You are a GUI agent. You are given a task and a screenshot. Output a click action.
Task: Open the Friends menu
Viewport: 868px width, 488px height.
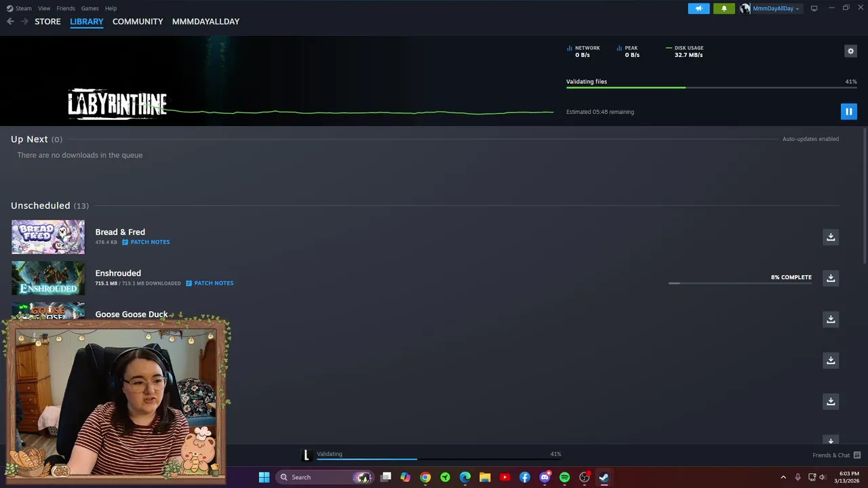point(66,8)
